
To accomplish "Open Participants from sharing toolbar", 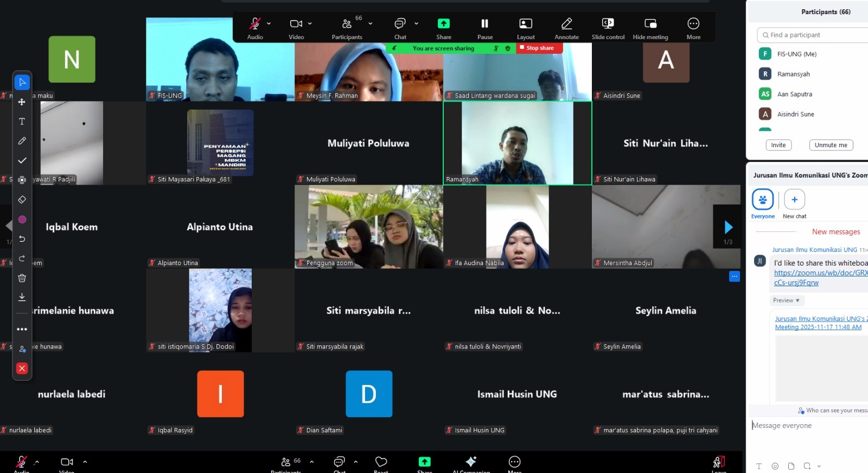I will click(347, 28).
